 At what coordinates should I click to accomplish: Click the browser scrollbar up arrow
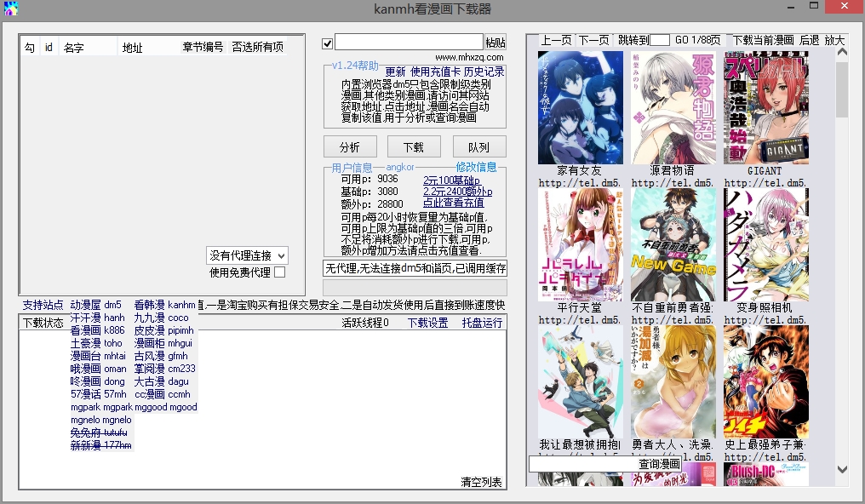(x=842, y=53)
